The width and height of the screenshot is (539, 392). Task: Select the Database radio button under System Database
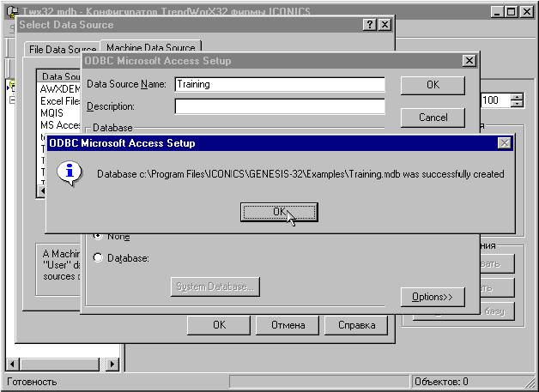[x=98, y=257]
